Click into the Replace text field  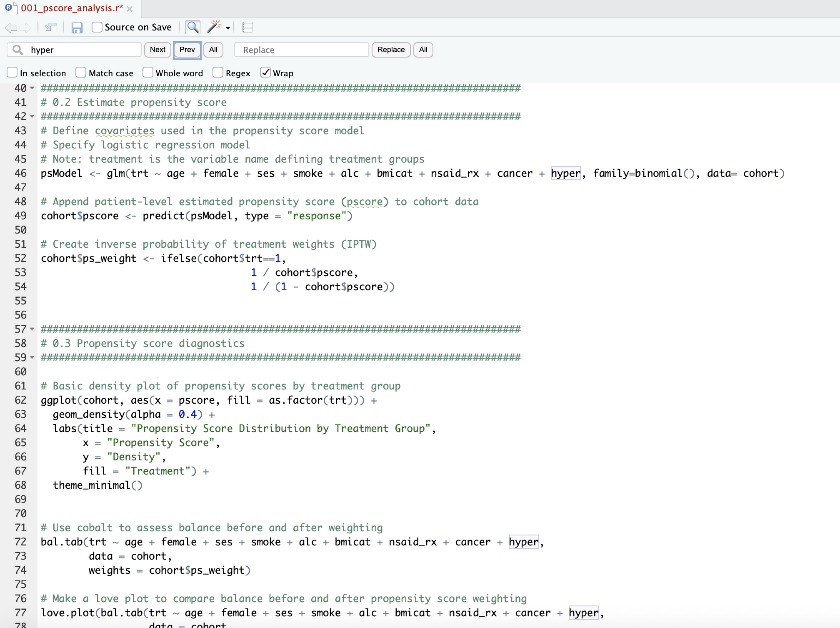pos(302,50)
